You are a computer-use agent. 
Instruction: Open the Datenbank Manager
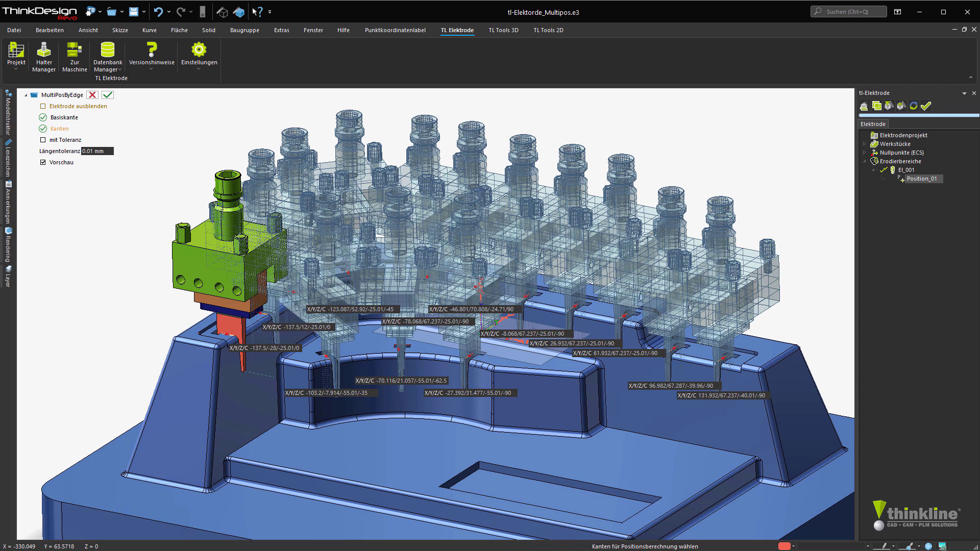(108, 57)
